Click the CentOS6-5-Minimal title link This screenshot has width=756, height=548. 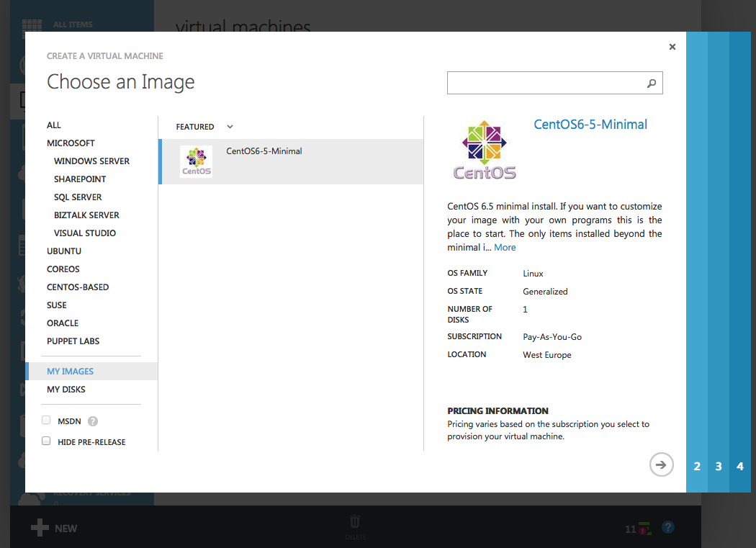click(x=590, y=125)
